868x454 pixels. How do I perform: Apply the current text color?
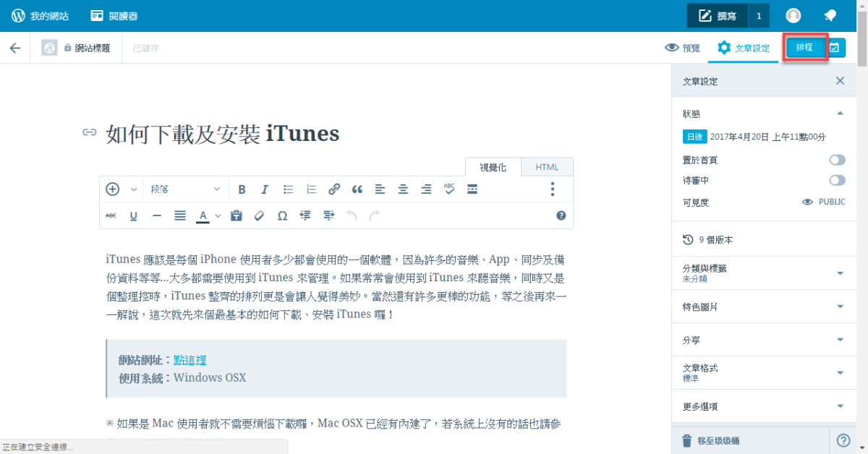click(203, 215)
